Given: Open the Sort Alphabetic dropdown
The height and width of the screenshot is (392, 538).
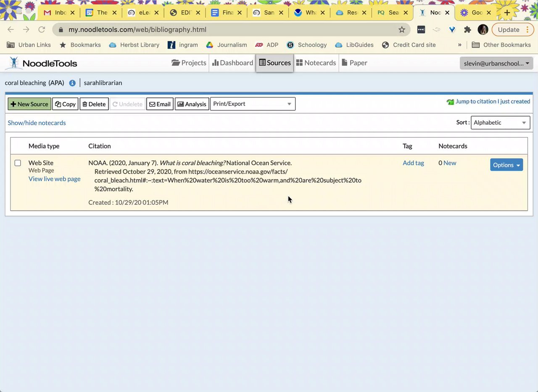Looking at the screenshot, I should (500, 123).
